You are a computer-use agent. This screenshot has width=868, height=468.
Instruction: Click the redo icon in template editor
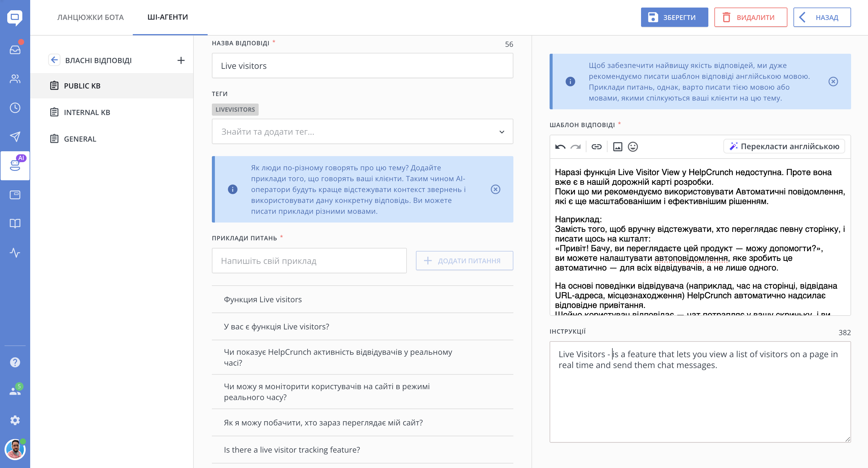tap(576, 147)
